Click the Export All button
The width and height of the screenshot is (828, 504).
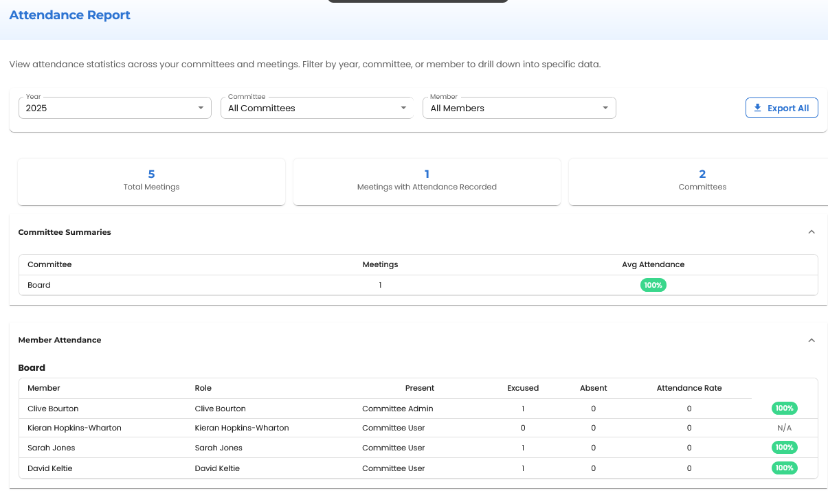point(782,107)
